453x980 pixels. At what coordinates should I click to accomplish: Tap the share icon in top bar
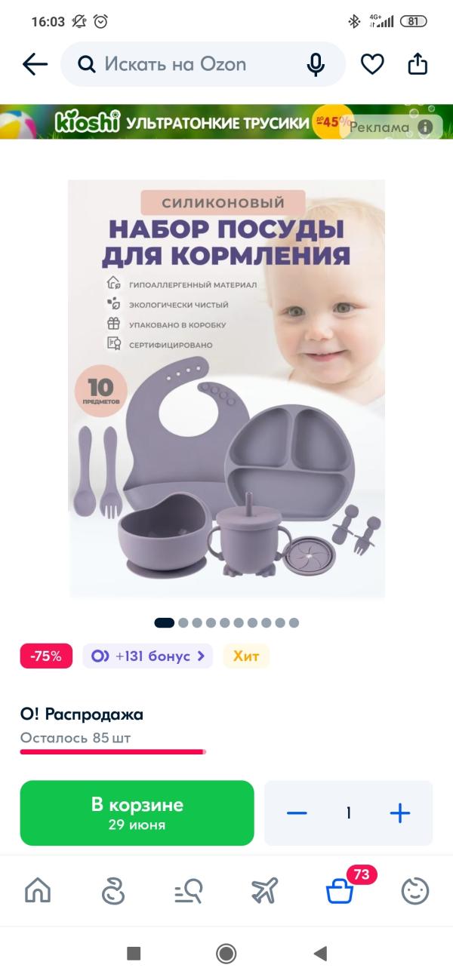click(x=418, y=64)
